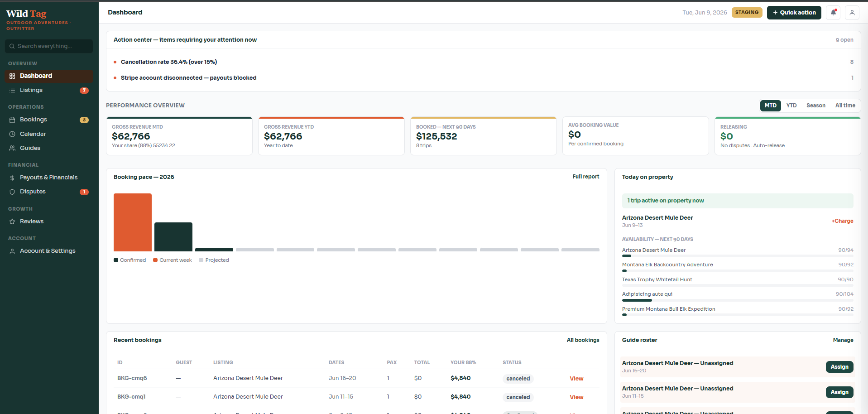This screenshot has width=868, height=414.
Task: Click the Reviews star icon
Action: click(x=12, y=222)
